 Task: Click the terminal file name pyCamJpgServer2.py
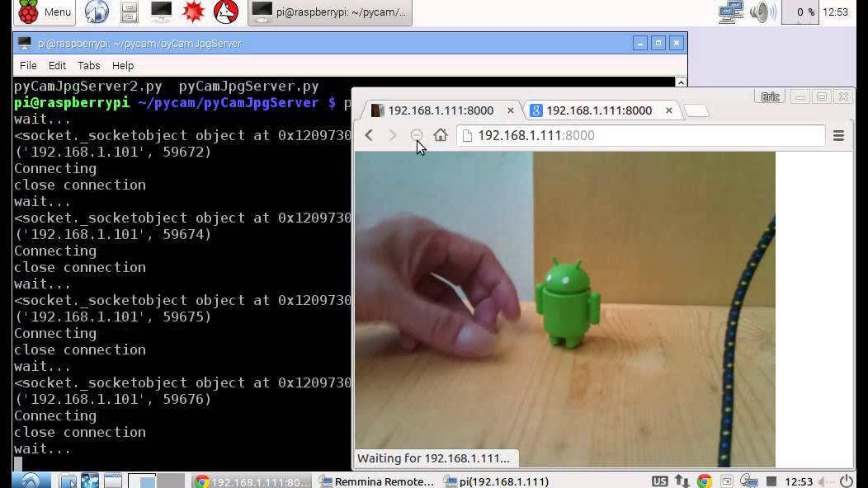tap(88, 87)
